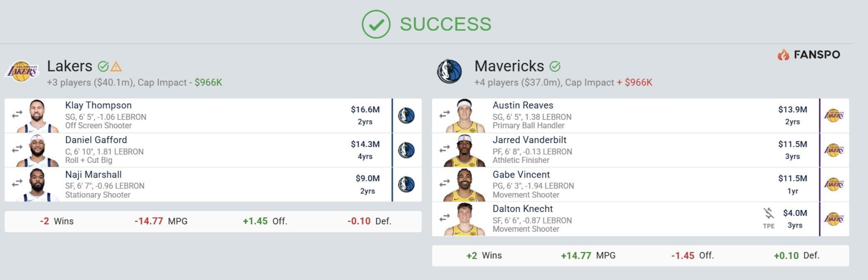Click the swap arrows beside Klay Thompson

click(x=17, y=114)
